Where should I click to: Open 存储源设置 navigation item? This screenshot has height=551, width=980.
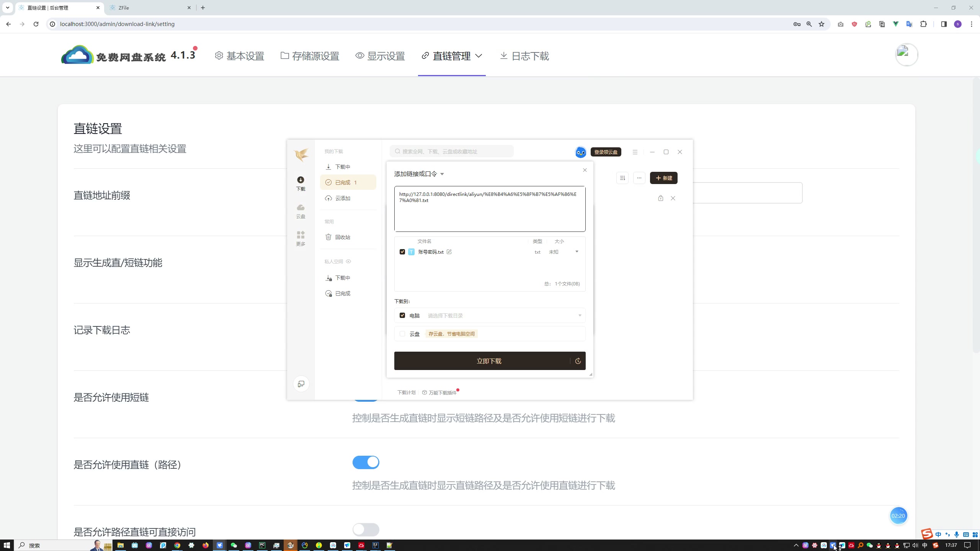[310, 56]
